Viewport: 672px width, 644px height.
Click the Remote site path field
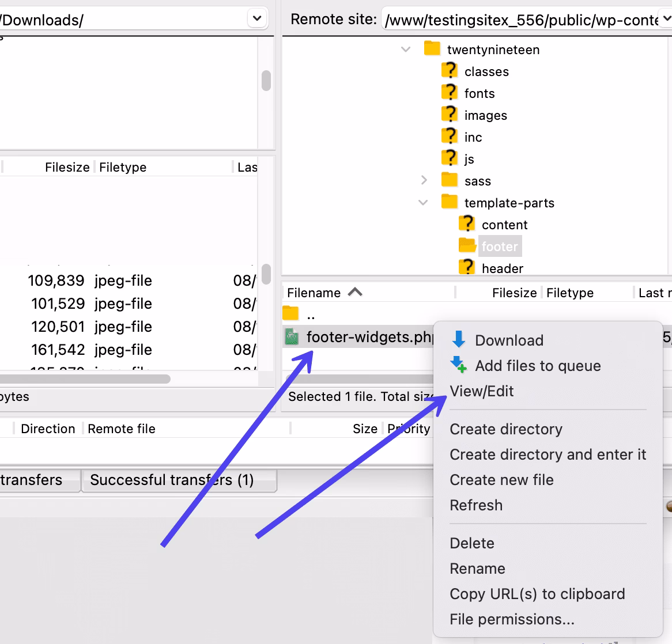click(522, 20)
